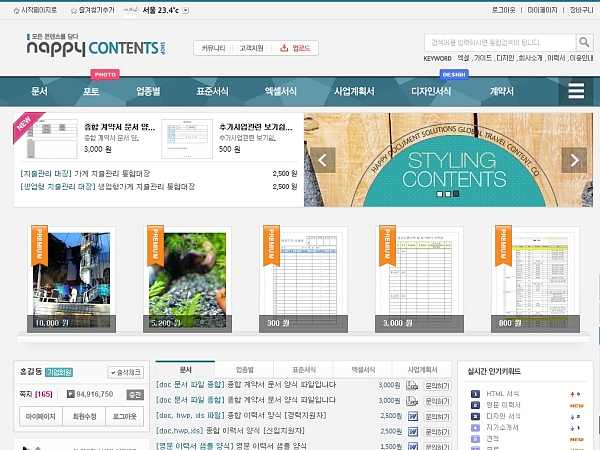Click the 즐겨찾기추가 star favorite icon
The height and width of the screenshot is (450, 600).
pyautogui.click(x=73, y=9)
